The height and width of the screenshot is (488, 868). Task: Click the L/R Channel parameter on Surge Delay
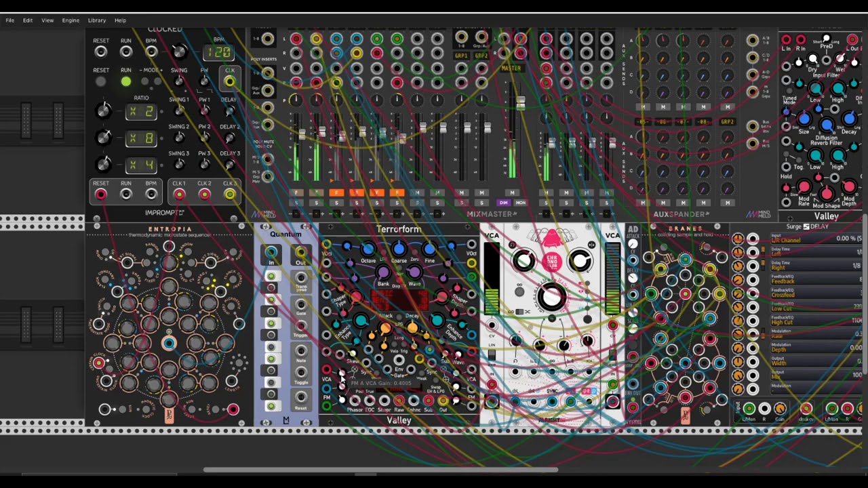(816, 239)
